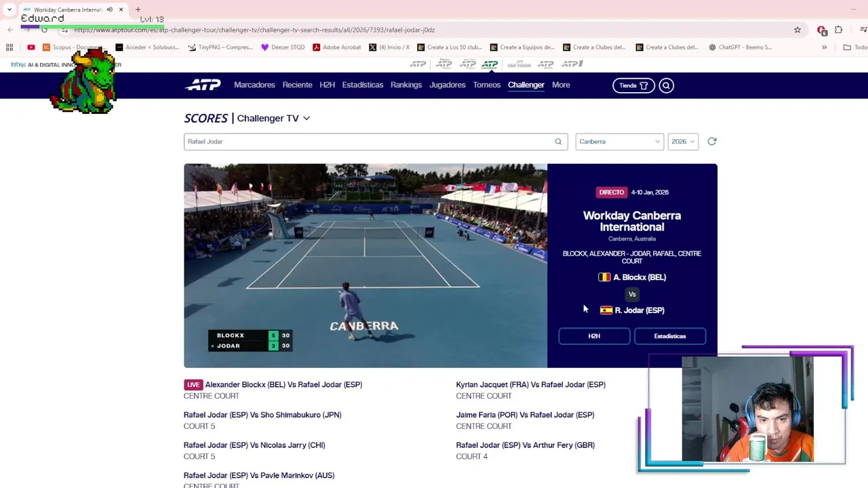Viewport: 868px width, 488px height.
Task: Open the Create a Equipos de bookmark
Action: click(x=521, y=47)
